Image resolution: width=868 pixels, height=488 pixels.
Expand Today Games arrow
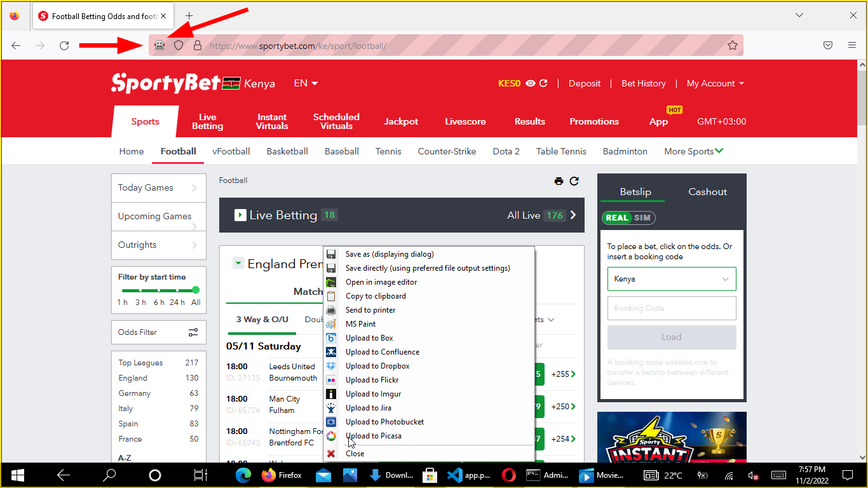(x=194, y=188)
